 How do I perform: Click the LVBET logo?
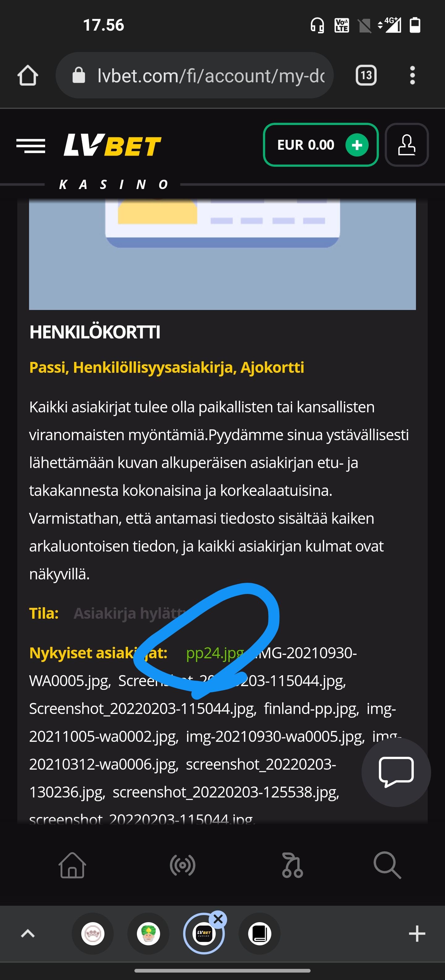pyautogui.click(x=112, y=145)
